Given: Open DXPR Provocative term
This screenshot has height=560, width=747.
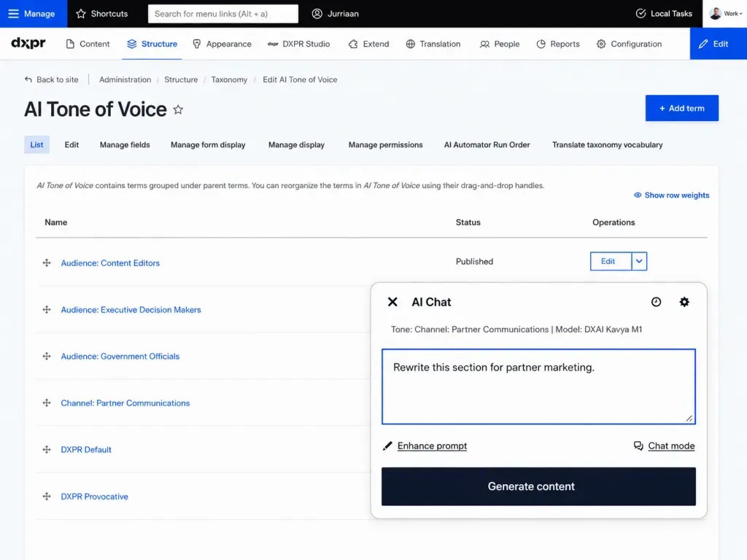Looking at the screenshot, I should tap(94, 496).
